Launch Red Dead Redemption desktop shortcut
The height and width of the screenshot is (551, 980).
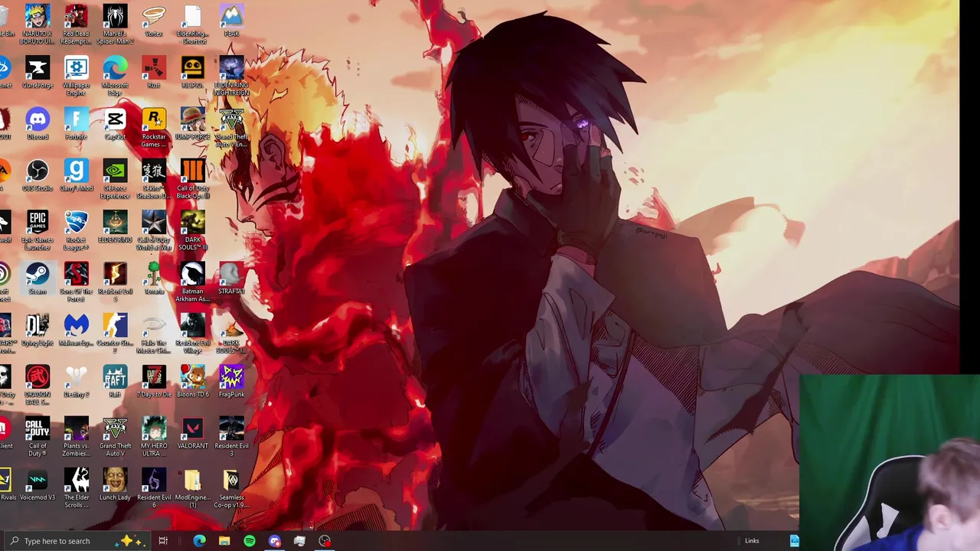tap(76, 23)
